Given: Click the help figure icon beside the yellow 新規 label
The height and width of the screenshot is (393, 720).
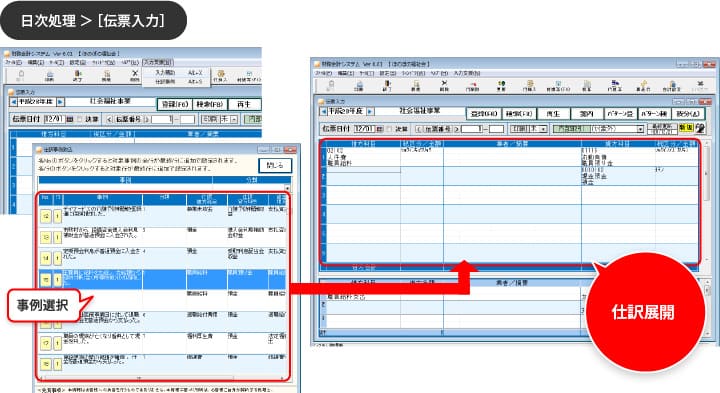Looking at the screenshot, I should point(700,129).
